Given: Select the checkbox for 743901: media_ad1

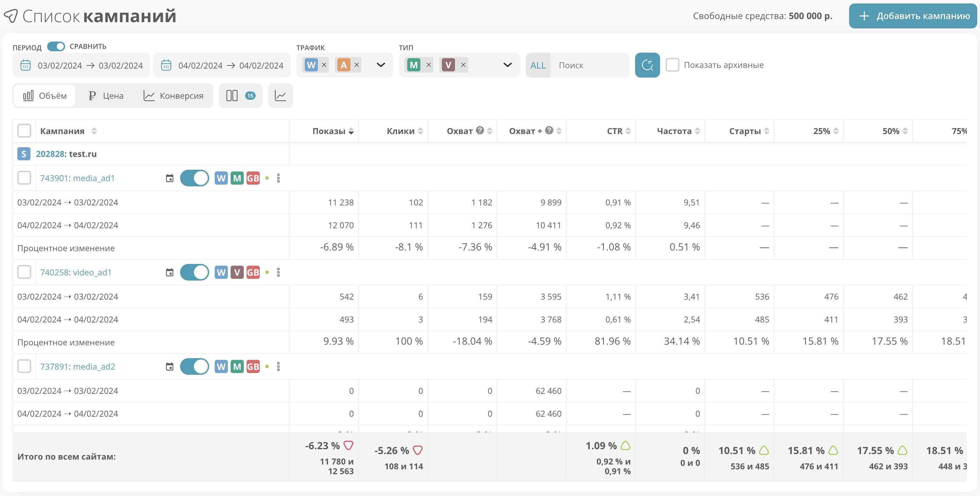Looking at the screenshot, I should coord(24,178).
